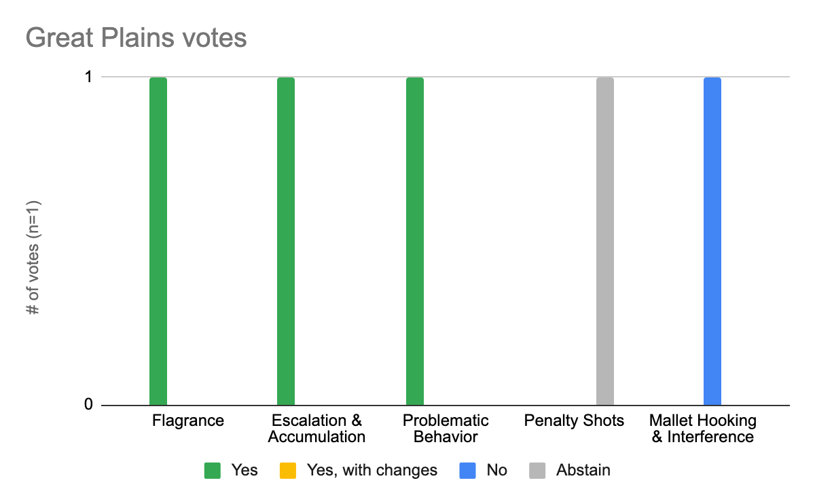
Task: Click the 'Problematic Behavior' axis label
Action: (446, 429)
